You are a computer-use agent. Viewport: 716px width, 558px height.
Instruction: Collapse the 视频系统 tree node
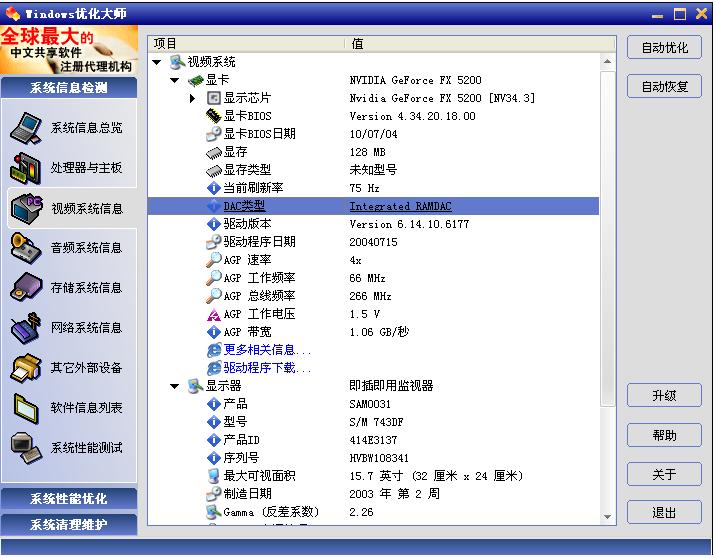(x=157, y=62)
